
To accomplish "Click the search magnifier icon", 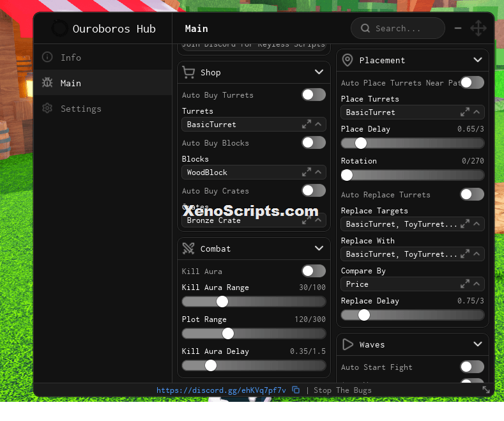I will pyautogui.click(x=365, y=28).
